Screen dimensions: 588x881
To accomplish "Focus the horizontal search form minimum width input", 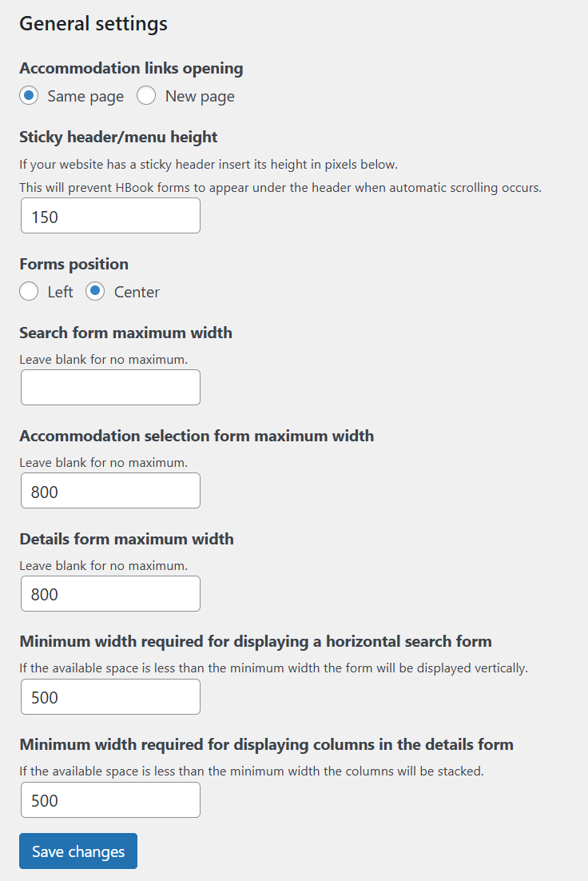I will (x=110, y=697).
